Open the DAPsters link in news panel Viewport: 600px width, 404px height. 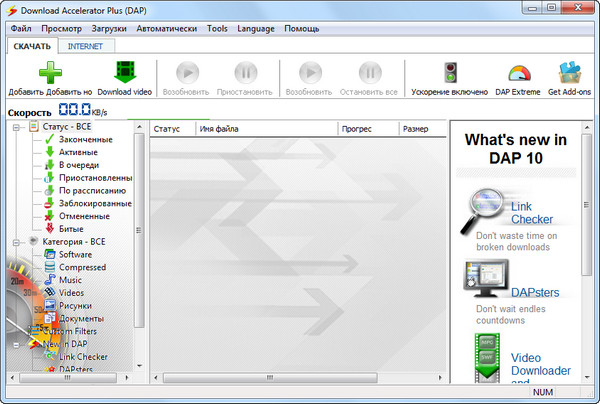coord(535,292)
